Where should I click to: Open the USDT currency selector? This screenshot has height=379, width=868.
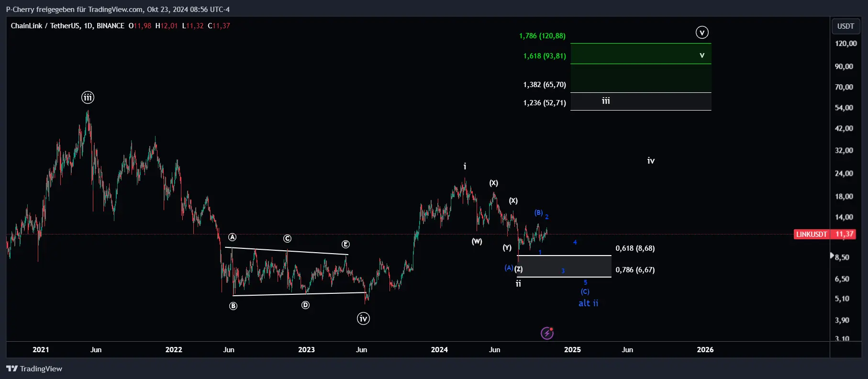[846, 26]
